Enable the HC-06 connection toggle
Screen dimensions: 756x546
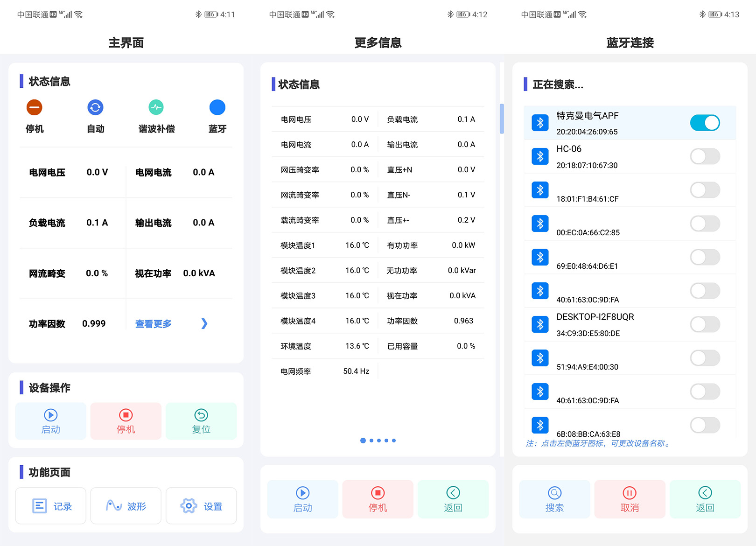[705, 156]
